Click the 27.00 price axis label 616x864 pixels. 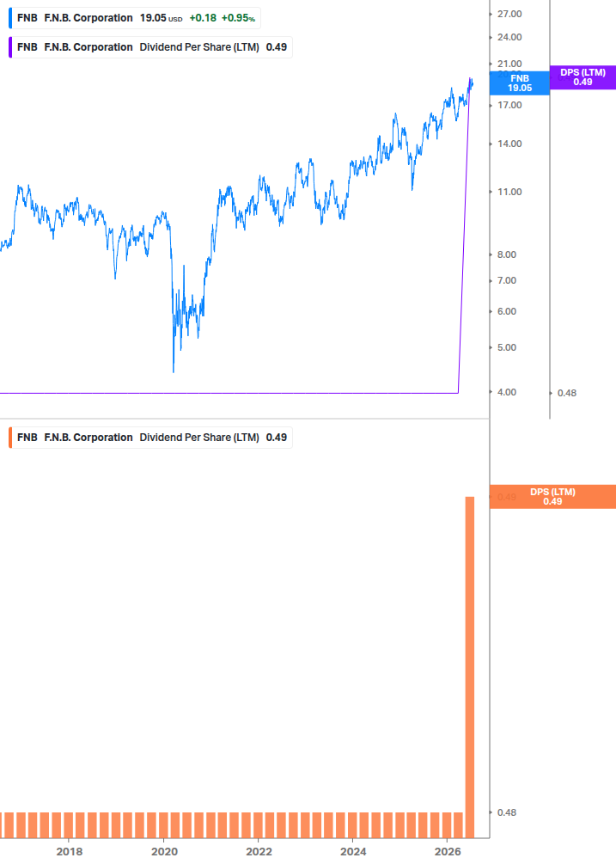point(509,14)
